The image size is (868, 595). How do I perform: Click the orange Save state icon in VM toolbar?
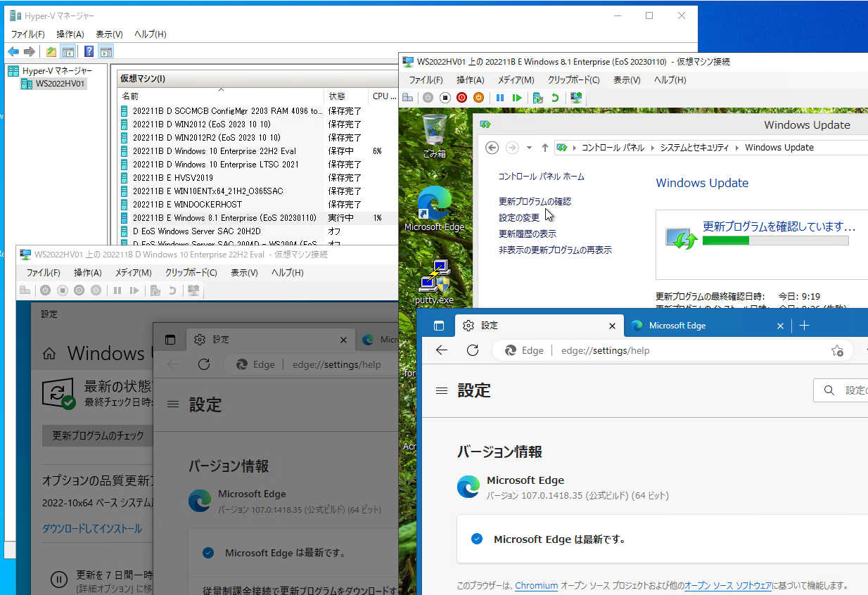(x=478, y=98)
